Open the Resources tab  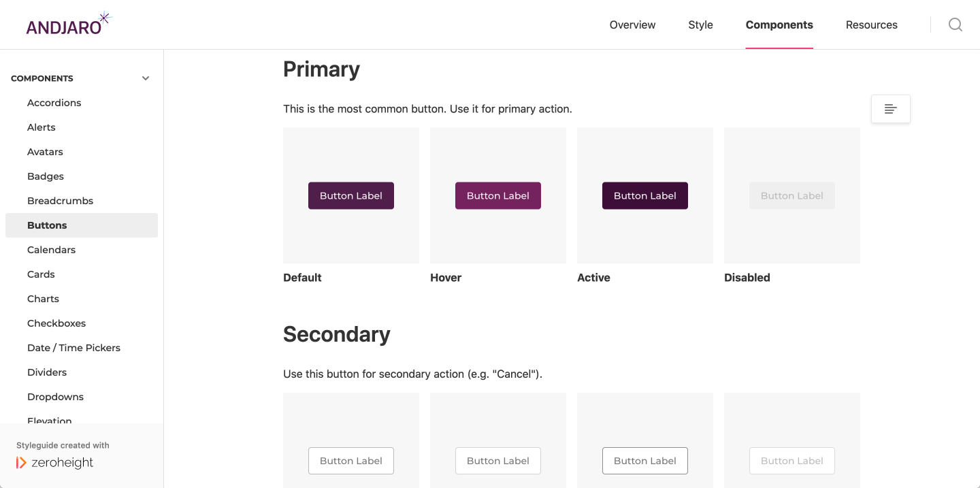871,25
